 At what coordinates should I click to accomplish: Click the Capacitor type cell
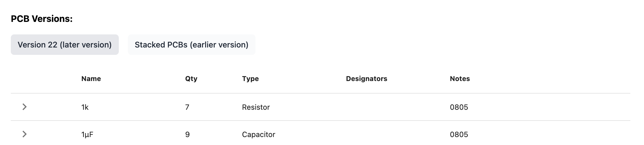(259, 134)
